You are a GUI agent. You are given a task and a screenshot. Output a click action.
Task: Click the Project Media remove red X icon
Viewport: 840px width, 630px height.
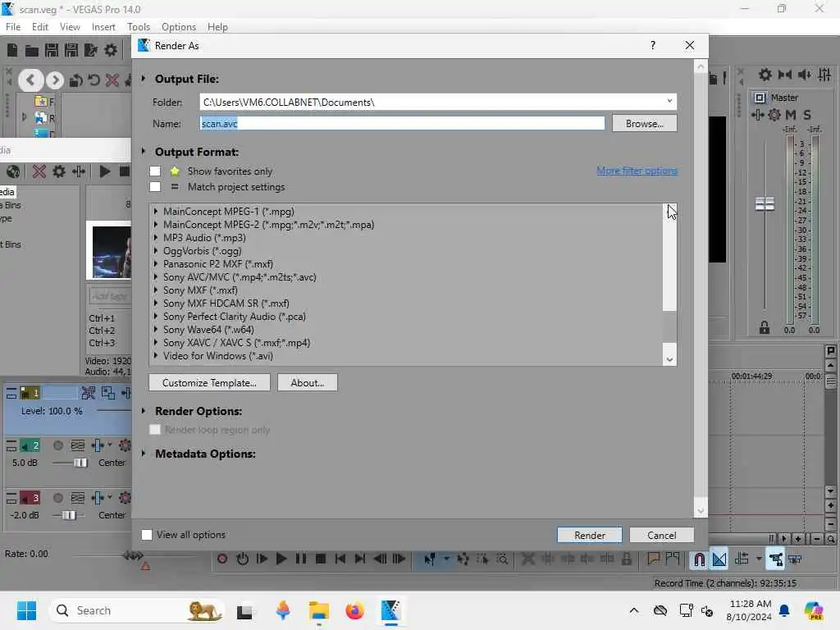pyautogui.click(x=39, y=171)
